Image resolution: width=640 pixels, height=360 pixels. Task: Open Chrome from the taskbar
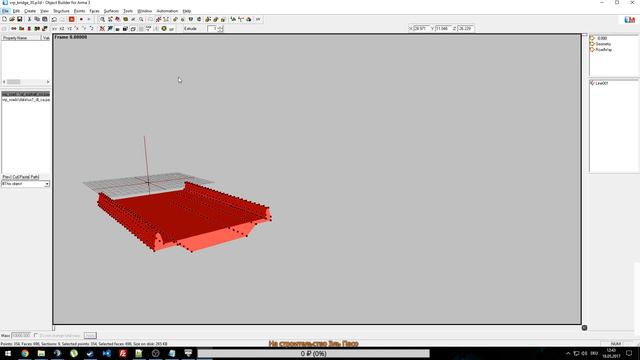25,353
